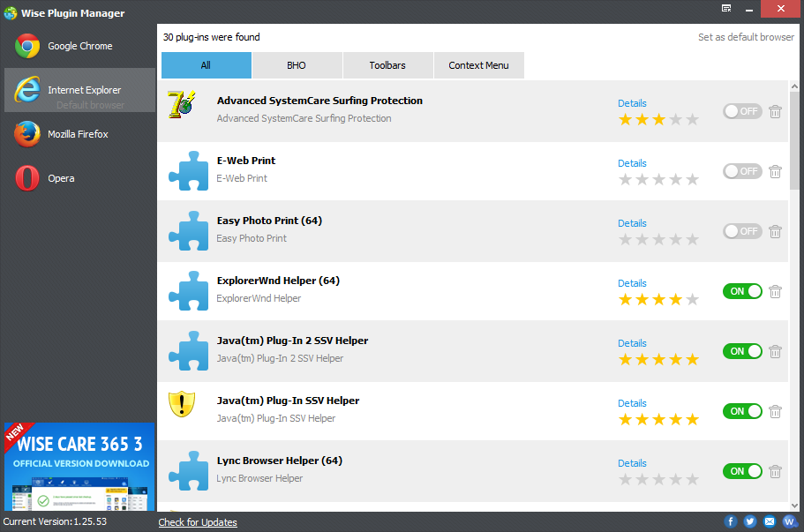The width and height of the screenshot is (804, 532).
Task: Disable the Java(tm) Plug-In SSV Helper toggle
Action: [x=742, y=411]
